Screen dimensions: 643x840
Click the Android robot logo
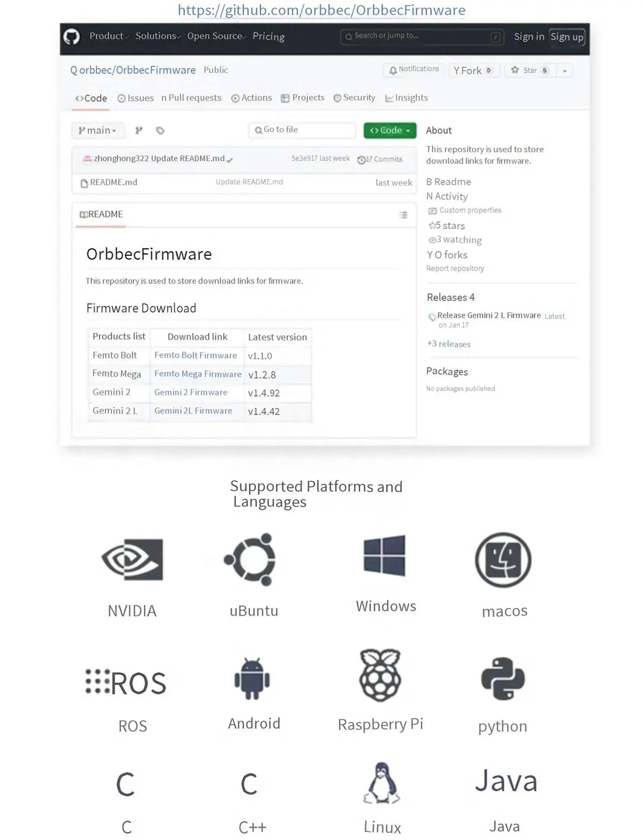[252, 679]
